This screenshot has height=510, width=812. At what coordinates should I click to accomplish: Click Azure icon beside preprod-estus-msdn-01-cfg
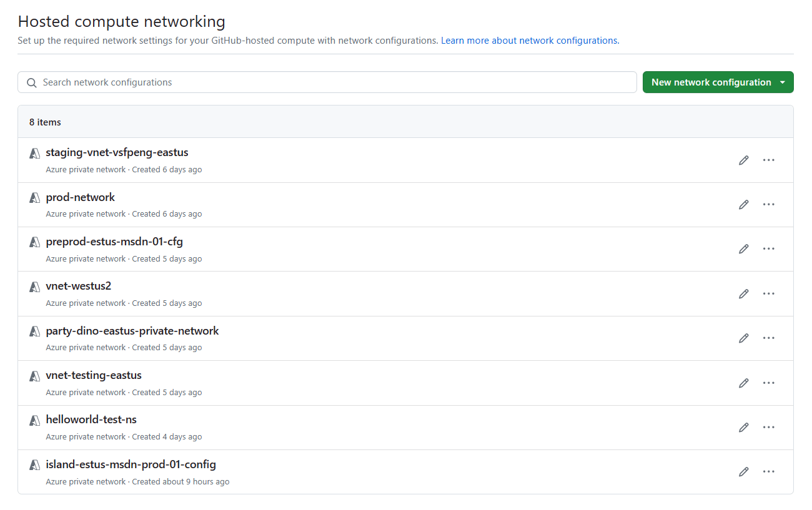[x=34, y=242]
